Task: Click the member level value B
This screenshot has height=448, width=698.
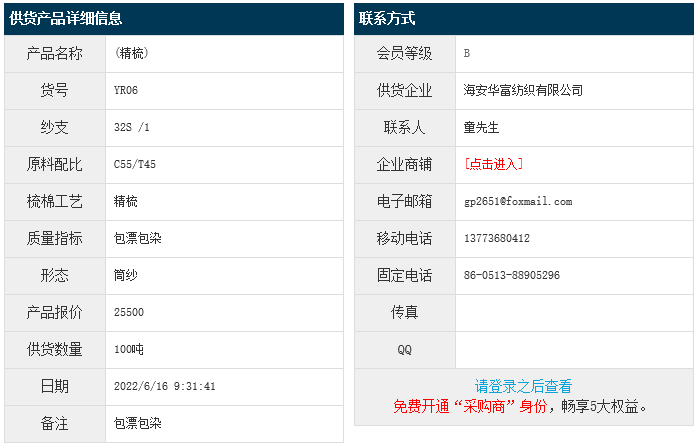Action: 467,53
